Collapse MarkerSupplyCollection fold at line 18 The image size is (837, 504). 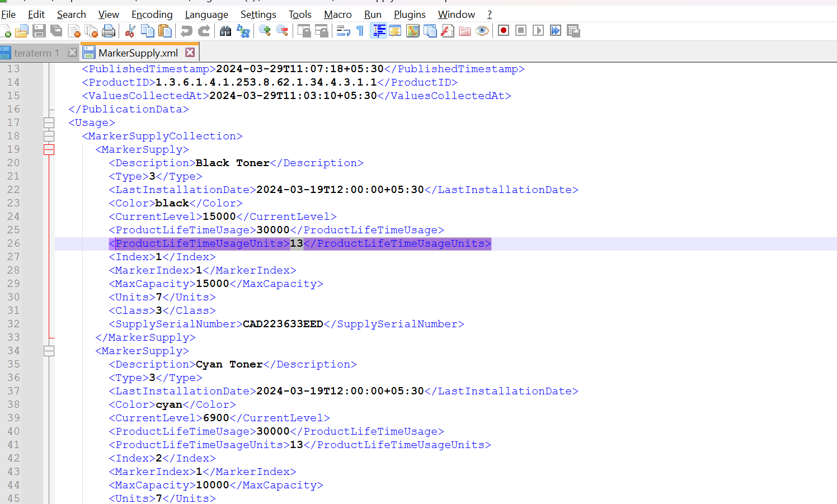click(49, 136)
